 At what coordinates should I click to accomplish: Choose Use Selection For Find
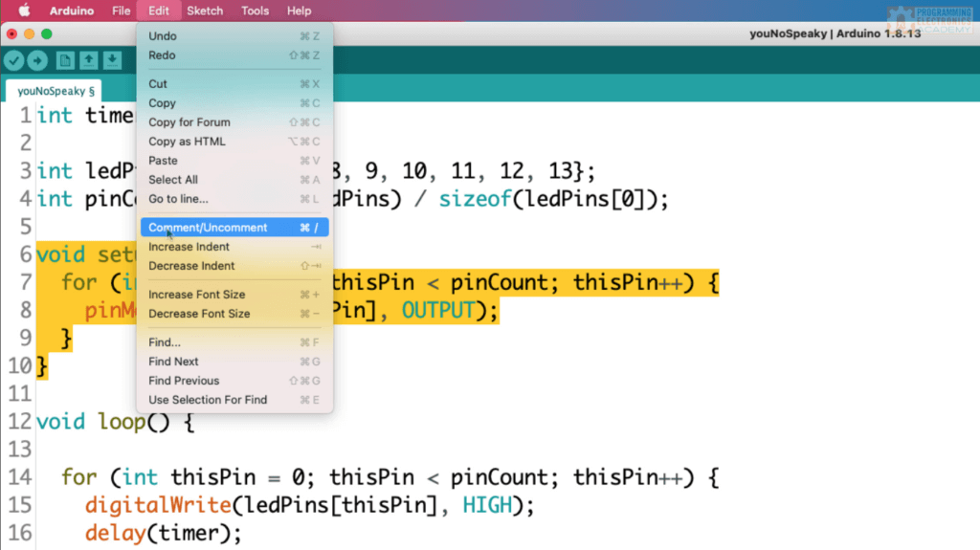click(x=234, y=400)
